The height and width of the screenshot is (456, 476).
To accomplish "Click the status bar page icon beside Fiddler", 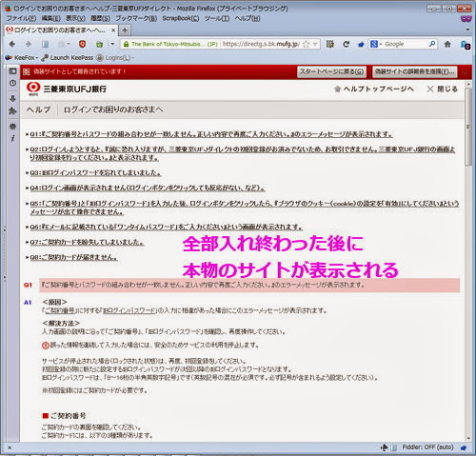I will point(394,447).
